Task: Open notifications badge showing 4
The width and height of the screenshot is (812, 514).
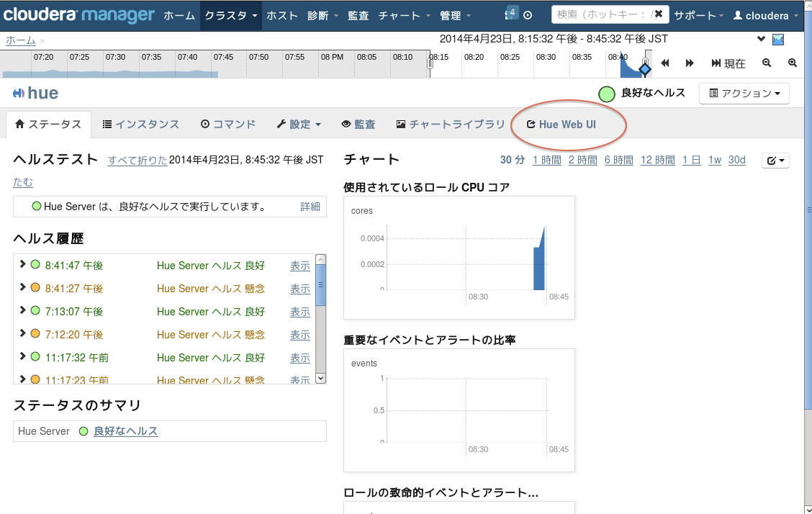Action: 511,13
